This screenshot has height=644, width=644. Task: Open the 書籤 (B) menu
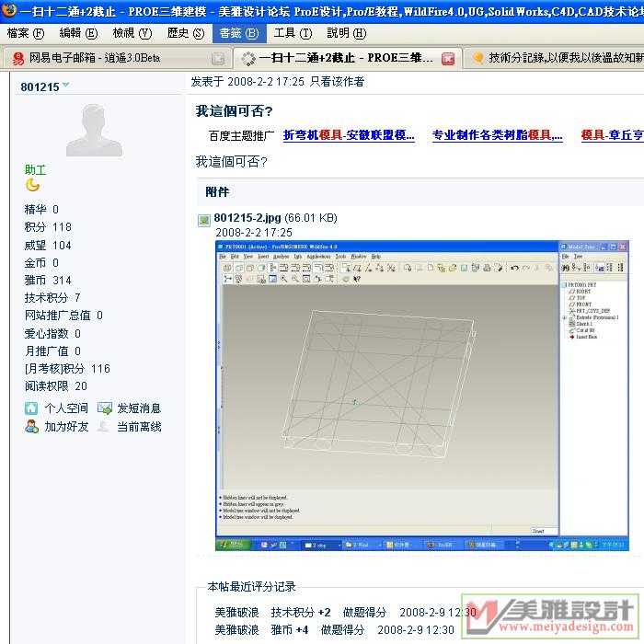coord(239,33)
